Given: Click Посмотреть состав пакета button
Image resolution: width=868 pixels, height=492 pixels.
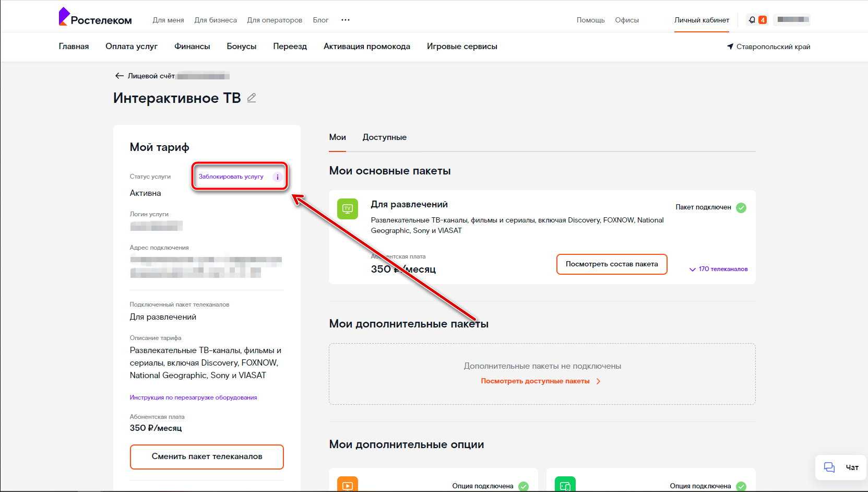Looking at the screenshot, I should click(612, 264).
